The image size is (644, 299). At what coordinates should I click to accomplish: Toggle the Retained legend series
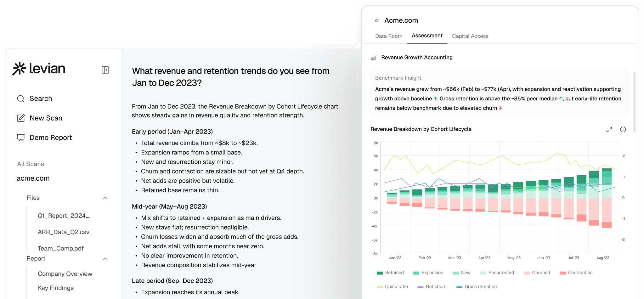[390, 273]
